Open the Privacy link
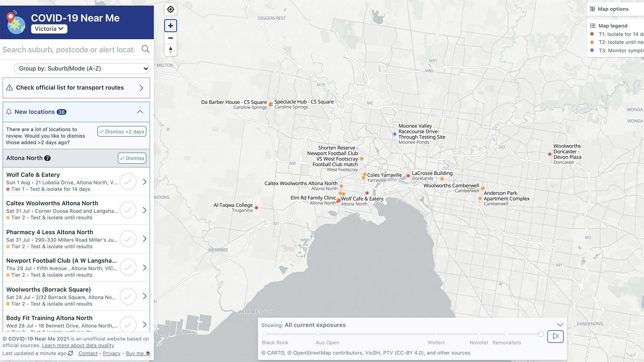Viewport: 644px width, 362px height. point(112,353)
